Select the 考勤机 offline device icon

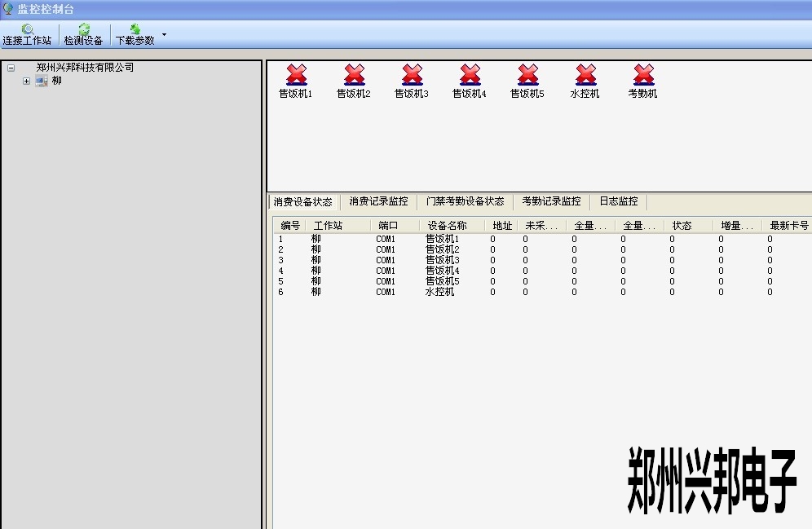644,74
